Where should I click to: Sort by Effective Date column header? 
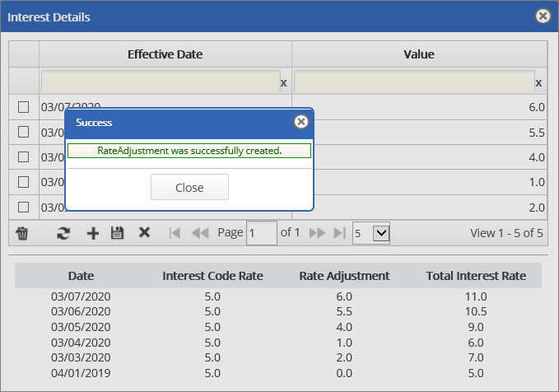(x=165, y=54)
